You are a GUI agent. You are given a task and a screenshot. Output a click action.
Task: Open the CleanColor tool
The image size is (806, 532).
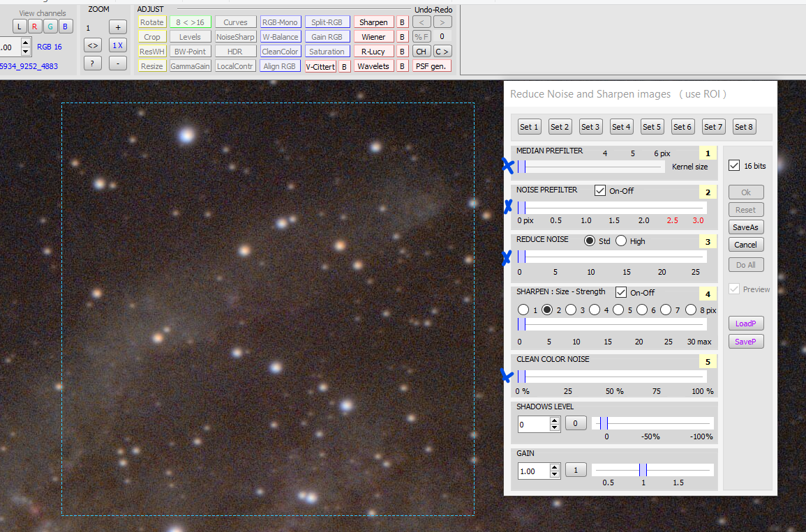click(x=280, y=52)
